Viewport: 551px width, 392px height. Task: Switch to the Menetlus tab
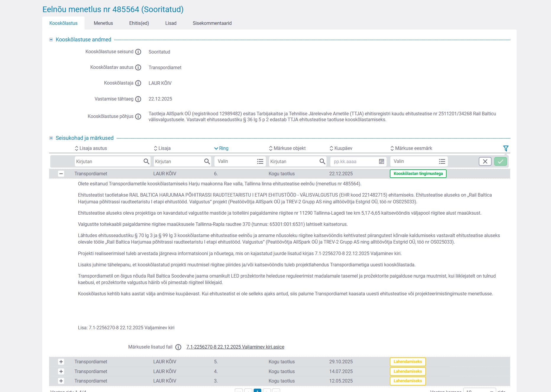(103, 23)
